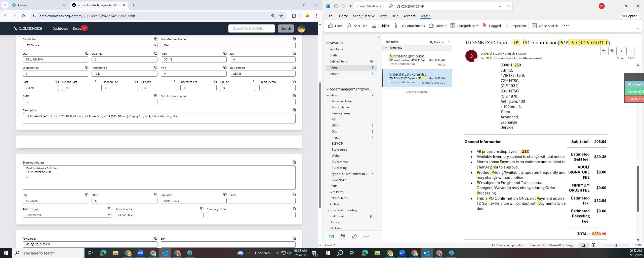
Task: Select purchasing@vcloudc... email in results
Action: click(x=417, y=60)
